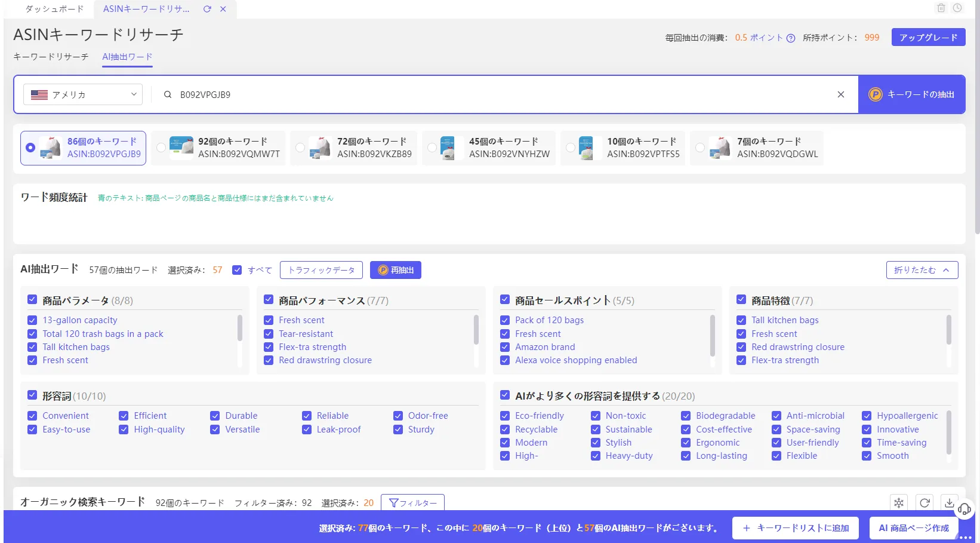Click キーワードの抽出 button
980x543 pixels.
[912, 94]
